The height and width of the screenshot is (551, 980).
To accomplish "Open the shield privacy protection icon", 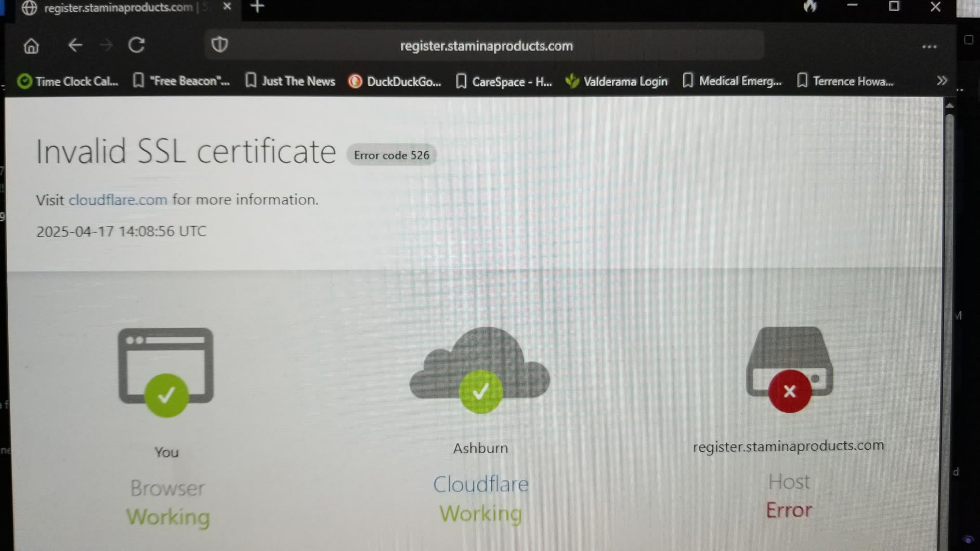I will (x=219, y=45).
